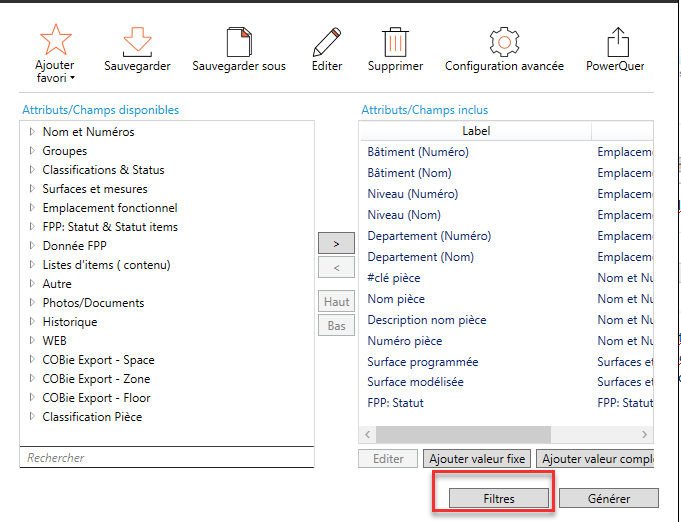The image size is (681, 522).
Task: Click Ajouter valeur fixe button
Action: coord(477,459)
